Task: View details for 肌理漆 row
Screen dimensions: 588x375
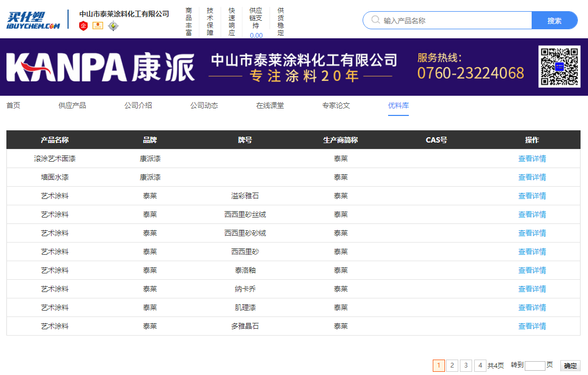Action: [x=532, y=307]
